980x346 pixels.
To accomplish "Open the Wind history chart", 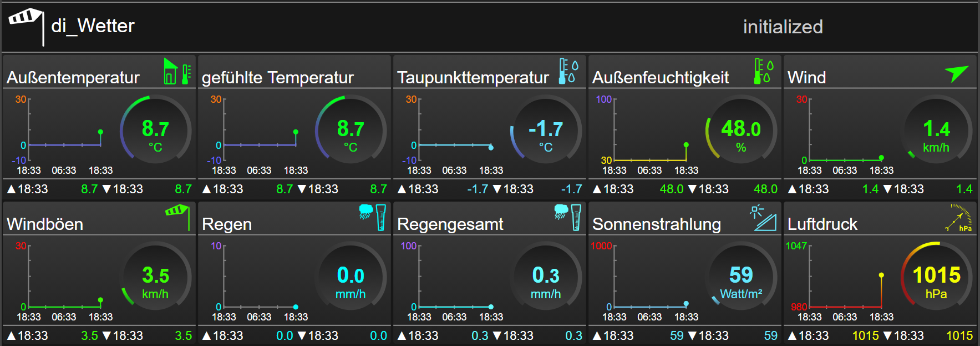I will [x=843, y=134].
